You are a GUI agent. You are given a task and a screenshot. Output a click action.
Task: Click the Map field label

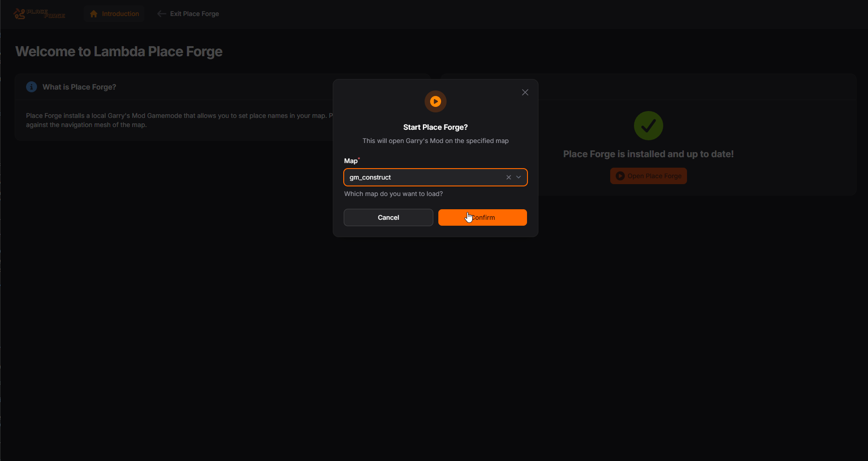[351, 161]
